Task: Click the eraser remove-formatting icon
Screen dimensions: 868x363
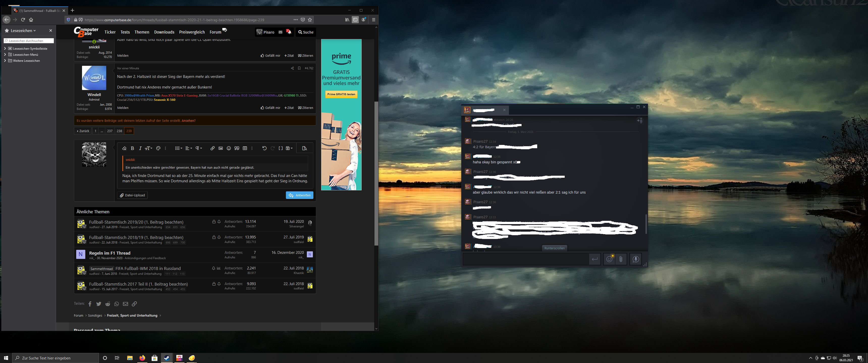Action: (124, 148)
